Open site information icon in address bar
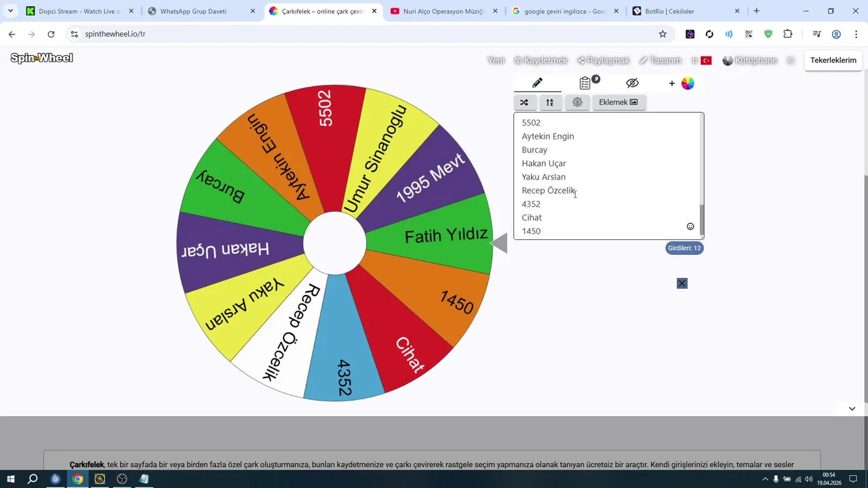The height and width of the screenshot is (488, 868). (75, 34)
